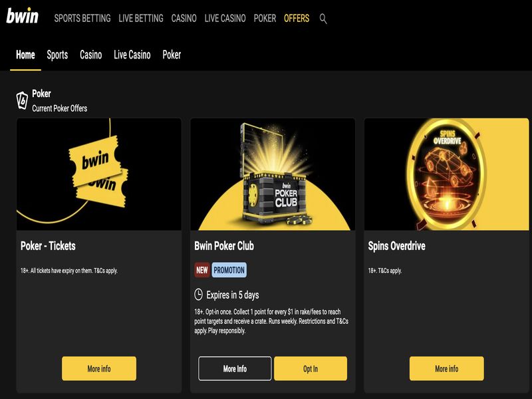Open CASINO in the top navigation bar
The image size is (532, 399).
coord(184,19)
